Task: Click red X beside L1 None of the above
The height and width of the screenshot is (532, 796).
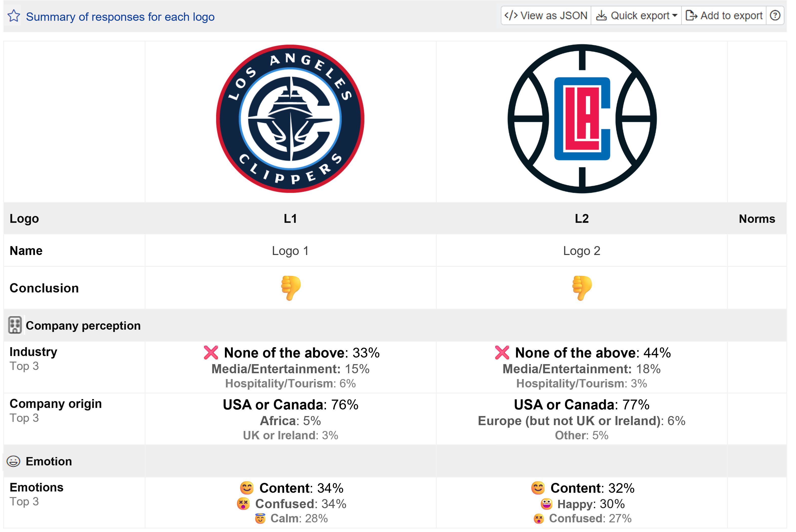Action: (211, 352)
